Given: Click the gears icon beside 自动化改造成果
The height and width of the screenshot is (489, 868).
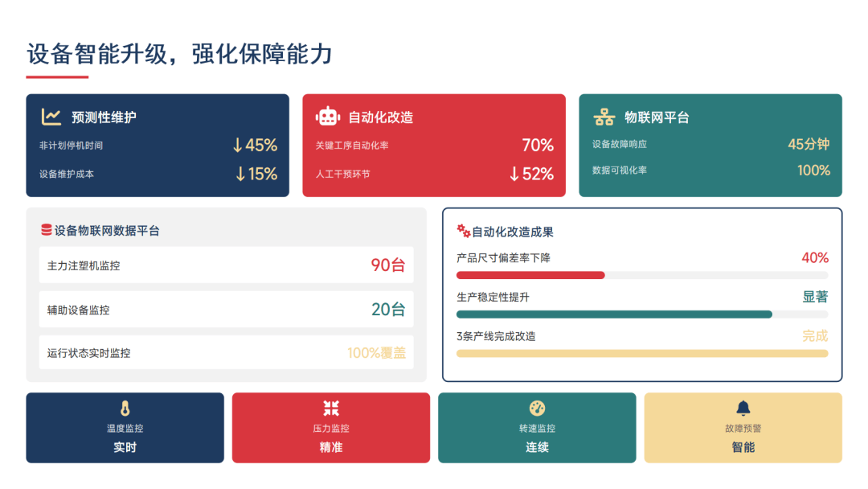Looking at the screenshot, I should (x=463, y=231).
